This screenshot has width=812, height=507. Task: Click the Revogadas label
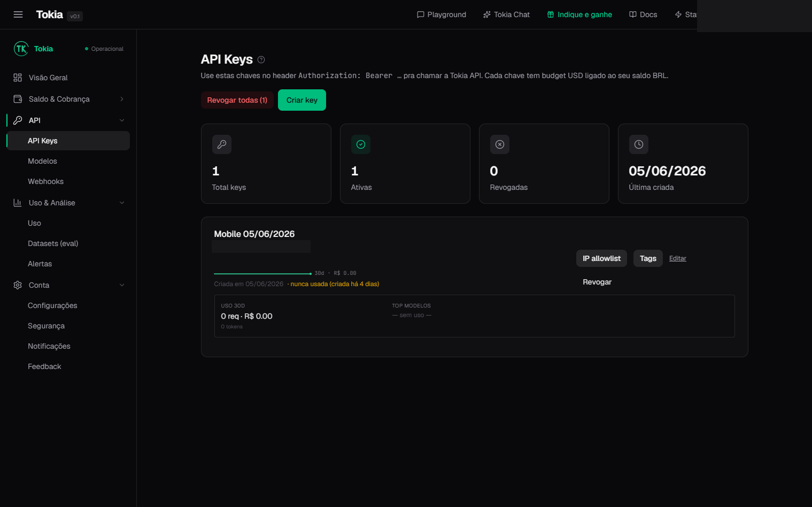(x=509, y=187)
